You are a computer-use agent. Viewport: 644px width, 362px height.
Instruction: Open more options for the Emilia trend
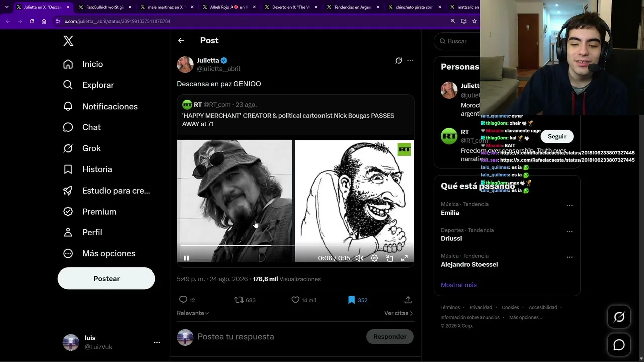pos(569,205)
